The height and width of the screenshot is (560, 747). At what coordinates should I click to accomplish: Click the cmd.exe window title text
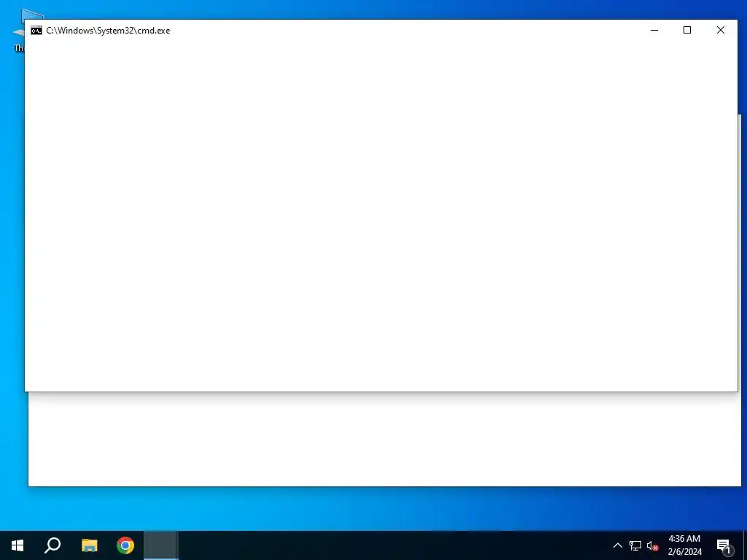108,31
